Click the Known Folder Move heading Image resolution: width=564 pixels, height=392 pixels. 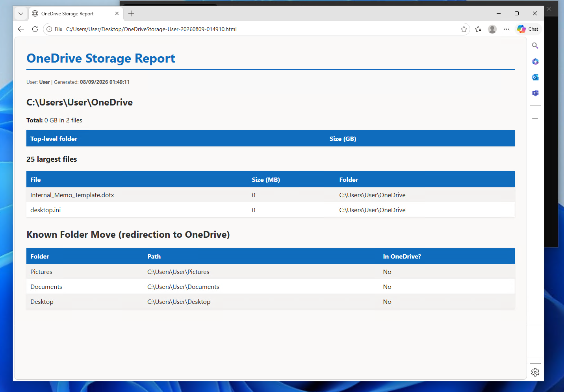tap(128, 235)
